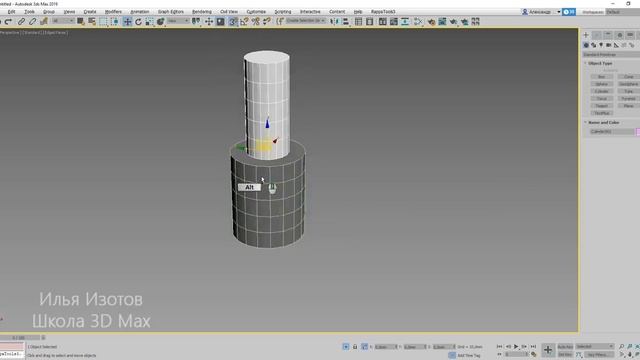Image resolution: width=640 pixels, height=360 pixels.
Task: Toggle Window/Crossing selection mode
Action: 115,21
